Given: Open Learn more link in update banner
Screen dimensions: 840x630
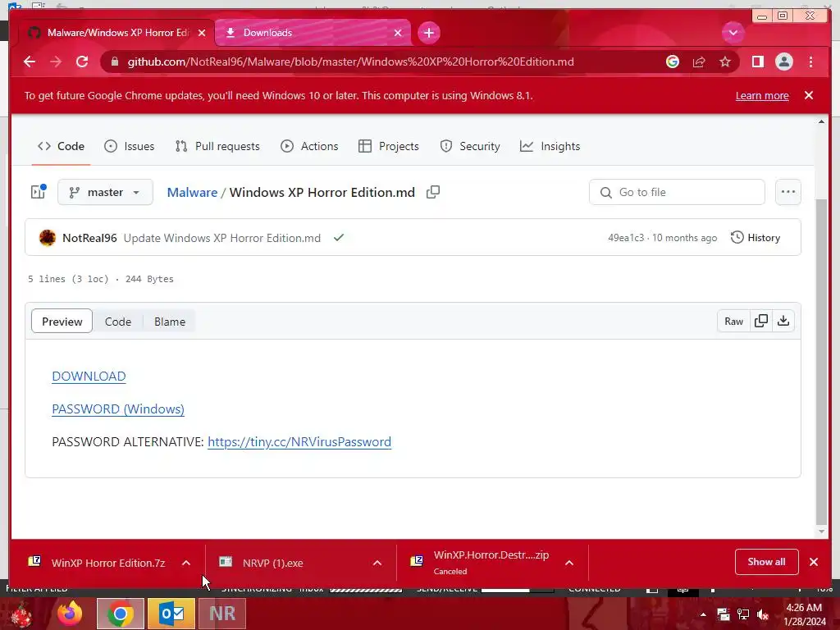Looking at the screenshot, I should pyautogui.click(x=762, y=96).
